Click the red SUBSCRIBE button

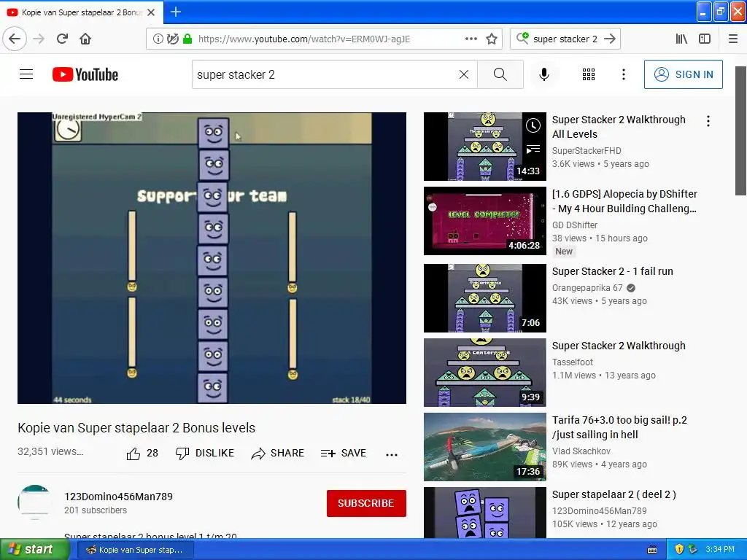366,503
